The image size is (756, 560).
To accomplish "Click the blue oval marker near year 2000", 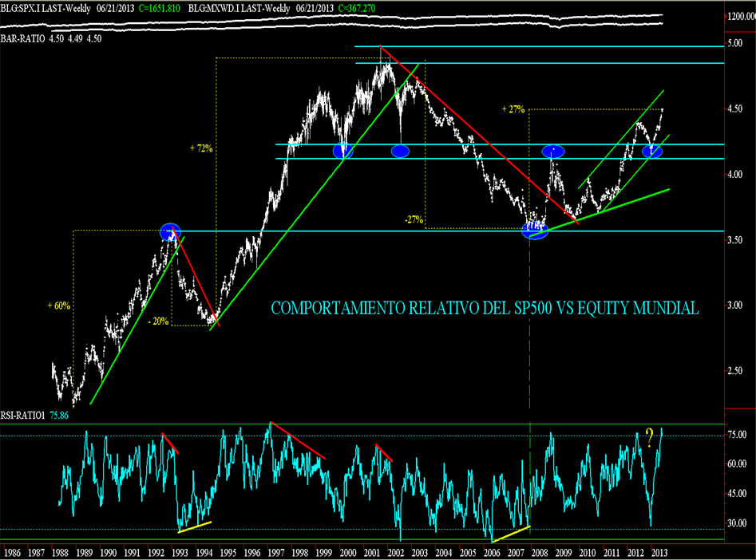I will (x=343, y=151).
